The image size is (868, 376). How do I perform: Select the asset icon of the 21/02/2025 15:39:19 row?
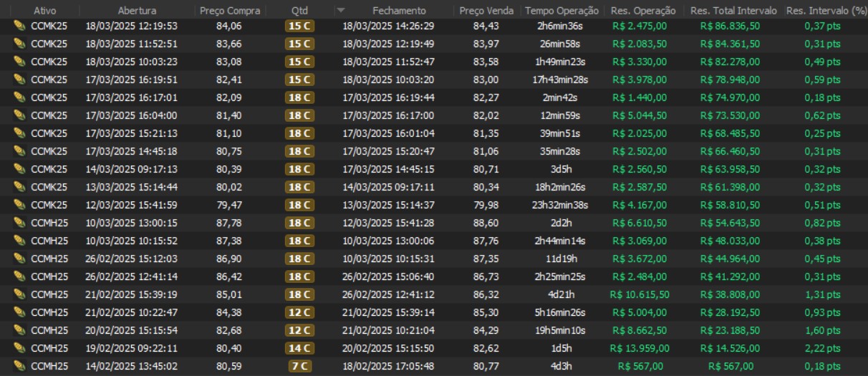(19, 294)
